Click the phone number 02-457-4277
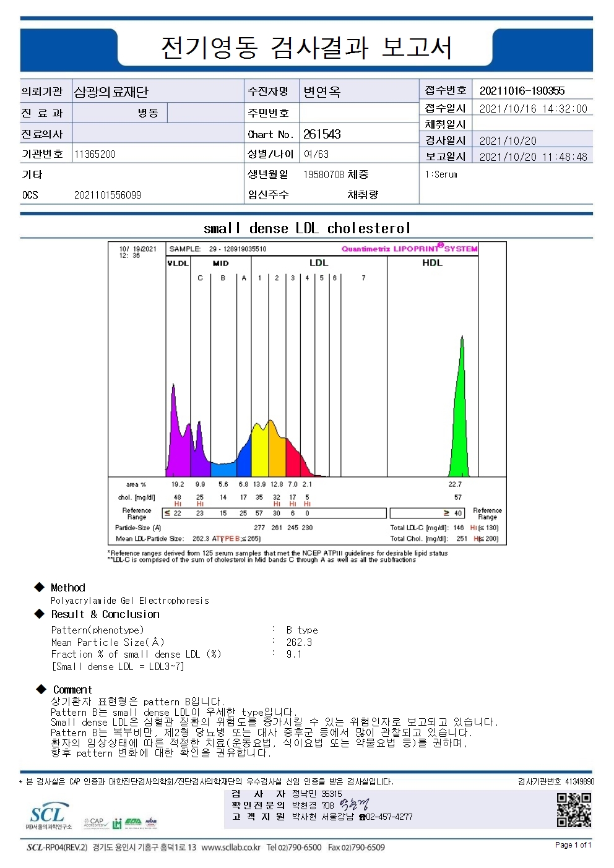The height and width of the screenshot is (868, 614). tap(389, 817)
